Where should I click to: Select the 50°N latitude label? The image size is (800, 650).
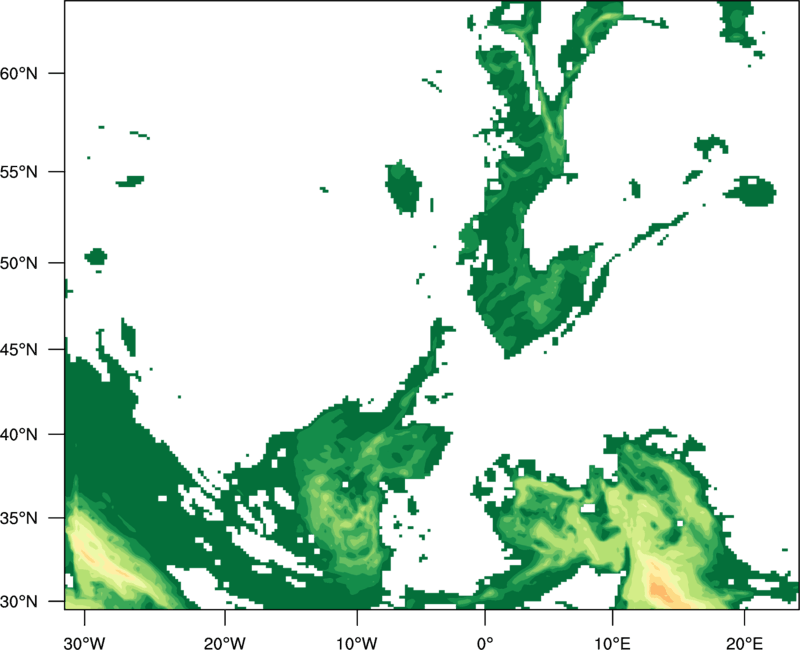click(19, 263)
